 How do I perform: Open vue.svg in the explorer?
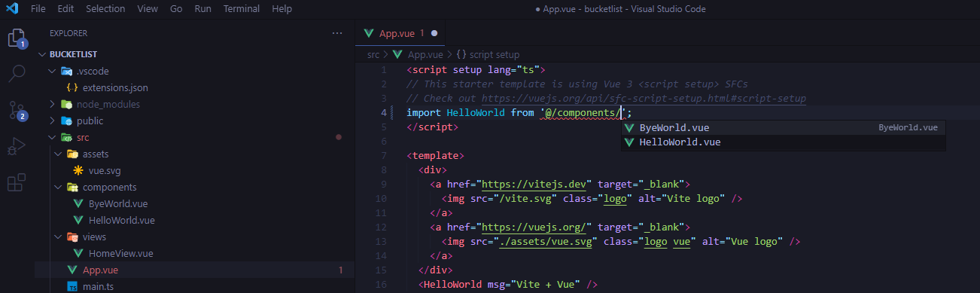pyautogui.click(x=105, y=170)
